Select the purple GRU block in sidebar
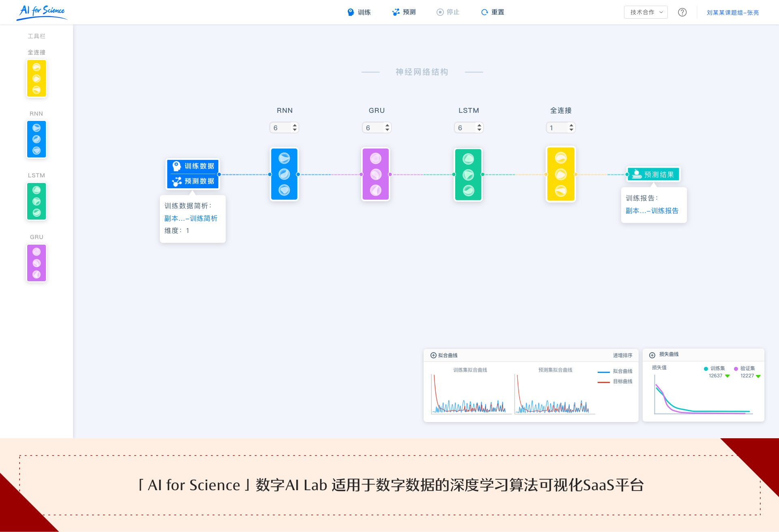The height and width of the screenshot is (532, 779). tap(37, 263)
